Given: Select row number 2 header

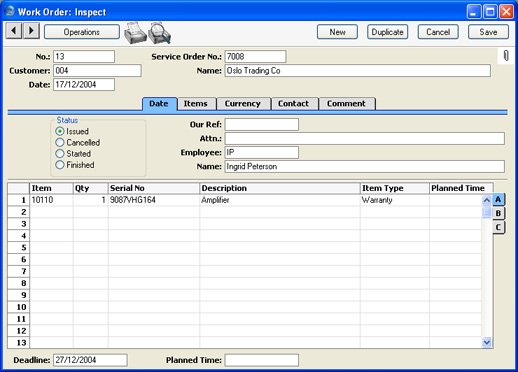Looking at the screenshot, I should pos(19,212).
